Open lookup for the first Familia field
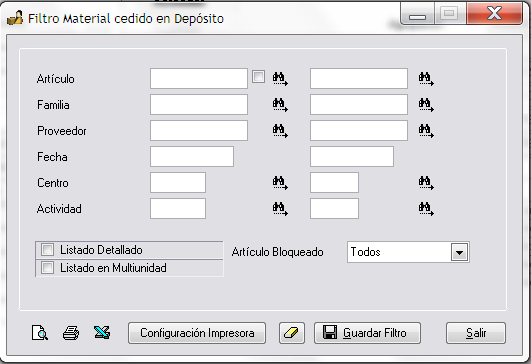 (x=280, y=105)
